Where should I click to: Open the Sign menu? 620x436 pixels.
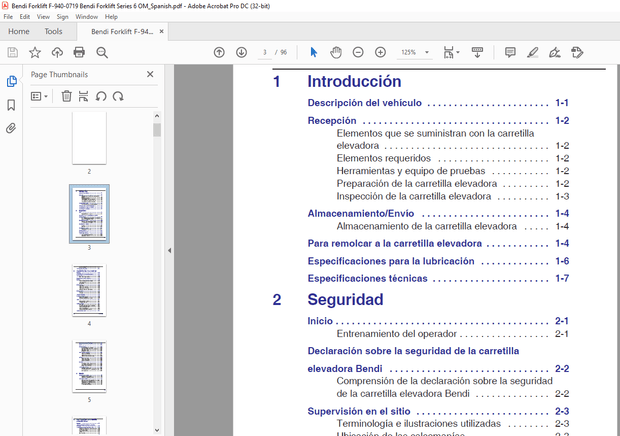coord(62,17)
